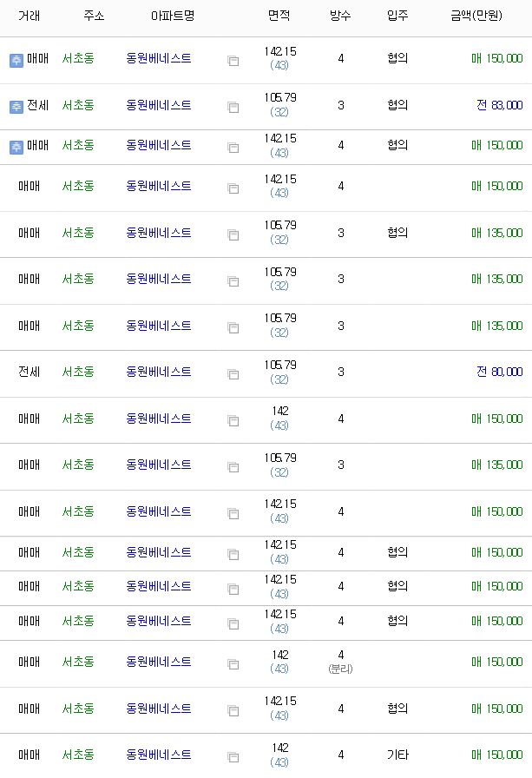The image size is (532, 778).
Task: Select the 전 80,000 price link
Action: click(499, 372)
